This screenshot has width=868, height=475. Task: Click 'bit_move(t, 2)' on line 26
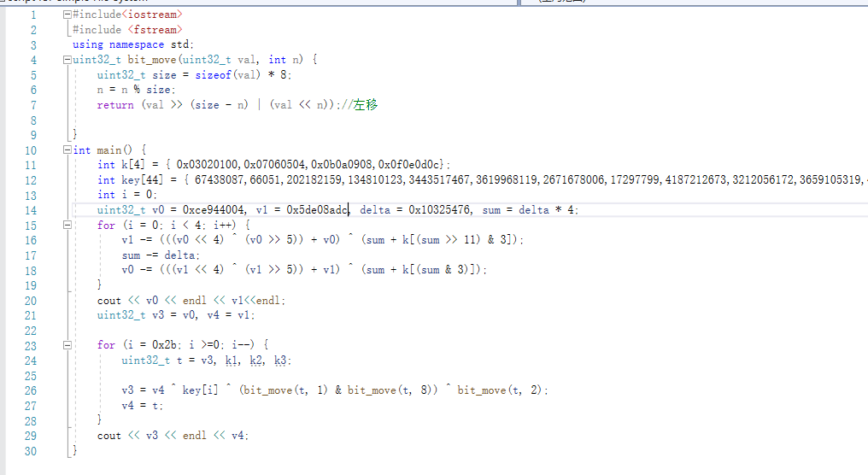coord(499,390)
